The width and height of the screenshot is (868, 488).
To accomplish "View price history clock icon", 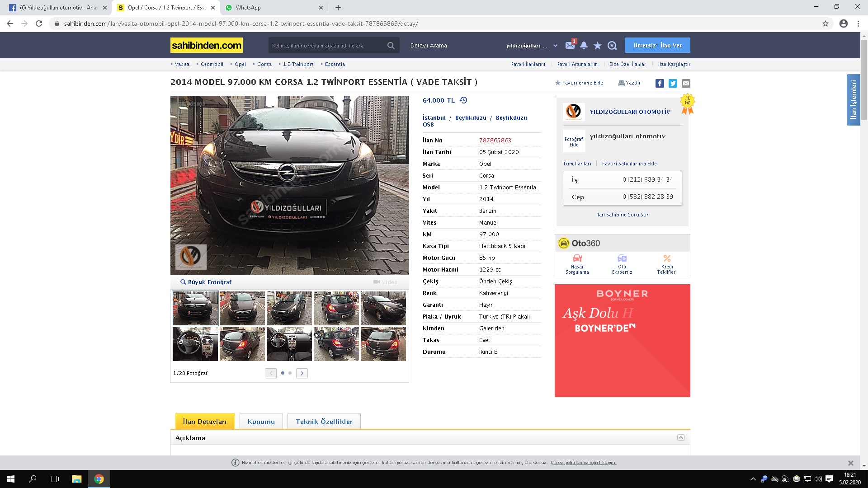I will [463, 100].
